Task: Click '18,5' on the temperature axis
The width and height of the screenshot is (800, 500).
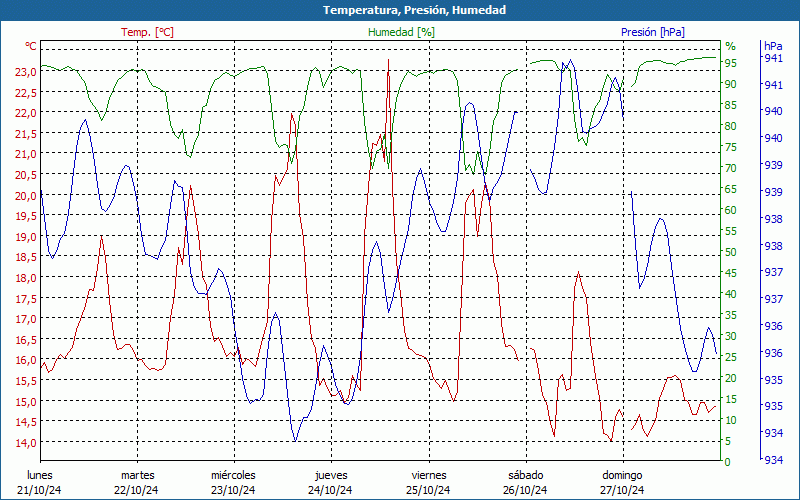Action: [x=26, y=258]
